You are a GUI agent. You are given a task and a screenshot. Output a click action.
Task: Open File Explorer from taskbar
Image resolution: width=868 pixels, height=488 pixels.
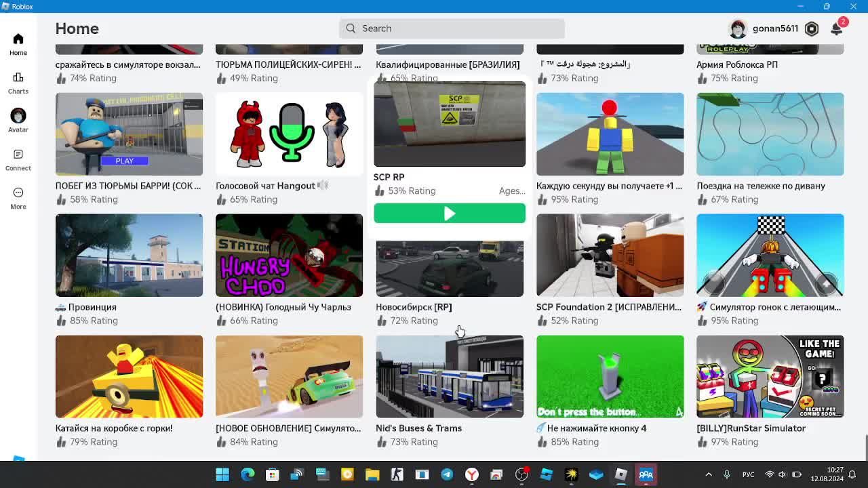coord(372,474)
